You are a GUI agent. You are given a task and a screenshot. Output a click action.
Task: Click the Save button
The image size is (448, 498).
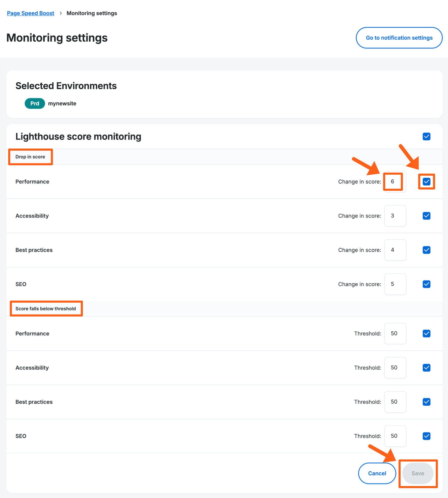[418, 473]
